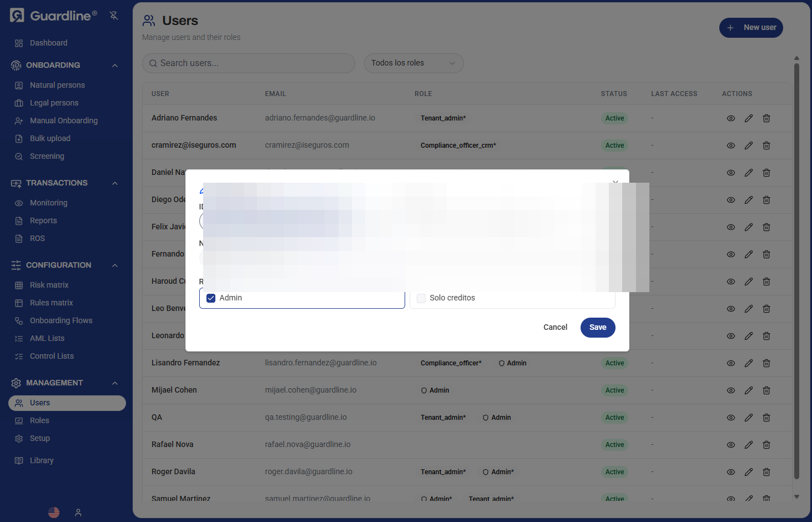Click inside the Search users field
Viewport: 812px width, 522px height.
(x=248, y=63)
